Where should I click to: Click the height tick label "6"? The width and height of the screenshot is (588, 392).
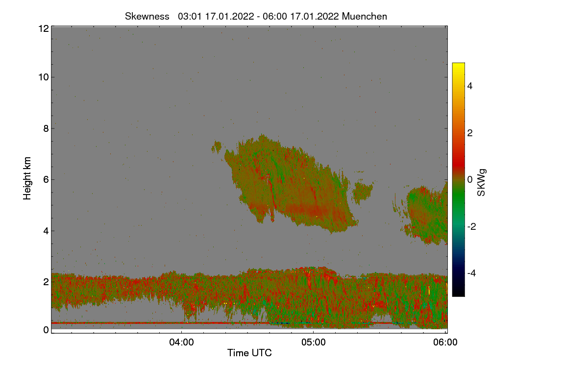46,179
